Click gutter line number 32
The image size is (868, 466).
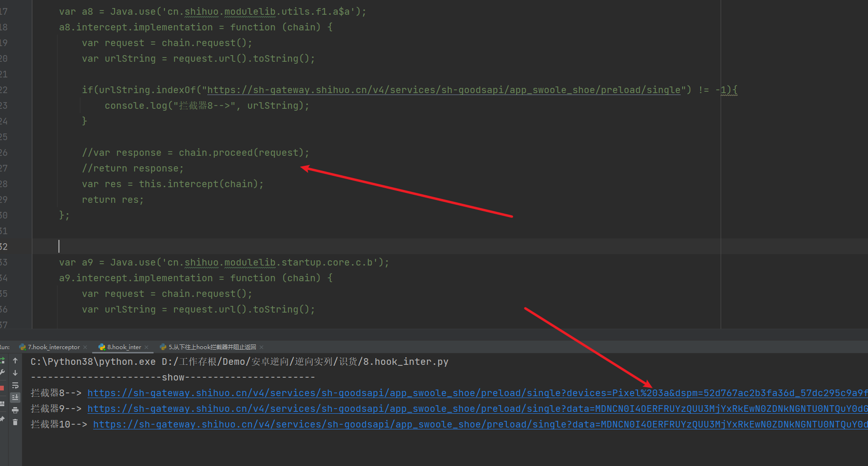4,247
